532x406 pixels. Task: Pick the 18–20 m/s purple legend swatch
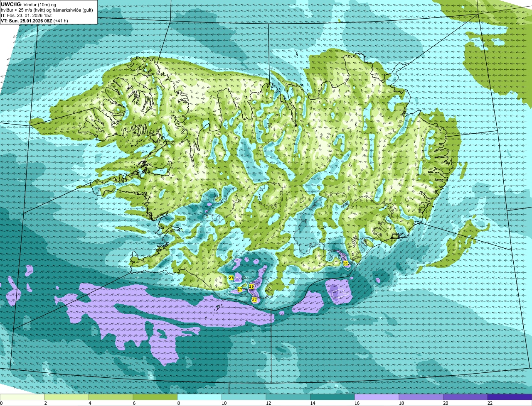[421, 397]
